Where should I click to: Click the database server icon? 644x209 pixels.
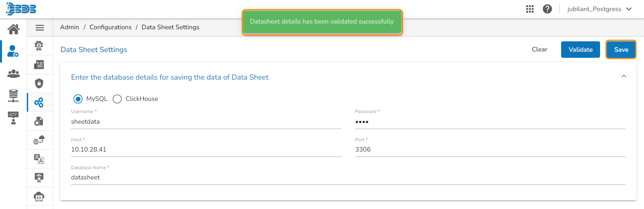tap(13, 96)
